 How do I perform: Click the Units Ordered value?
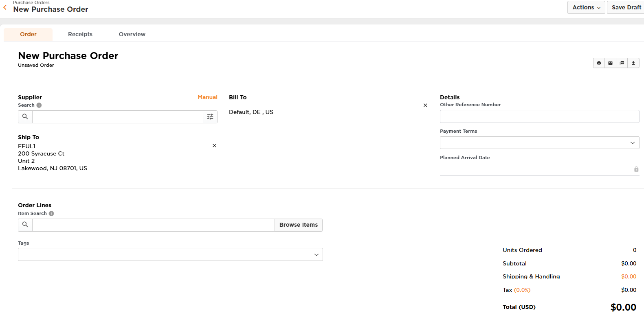pos(635,250)
